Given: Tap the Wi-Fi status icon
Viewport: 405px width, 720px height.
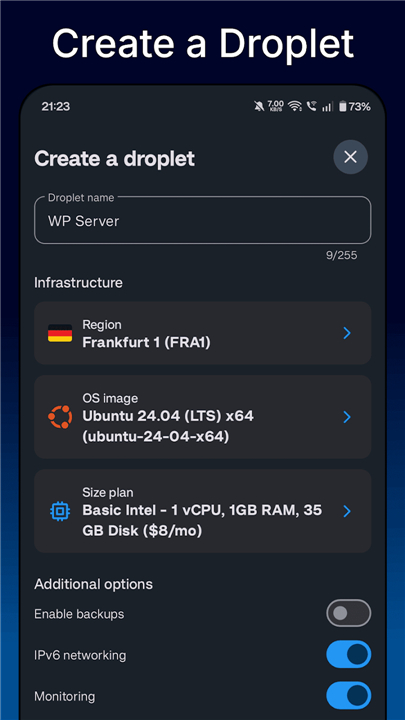Looking at the screenshot, I should click(x=294, y=107).
